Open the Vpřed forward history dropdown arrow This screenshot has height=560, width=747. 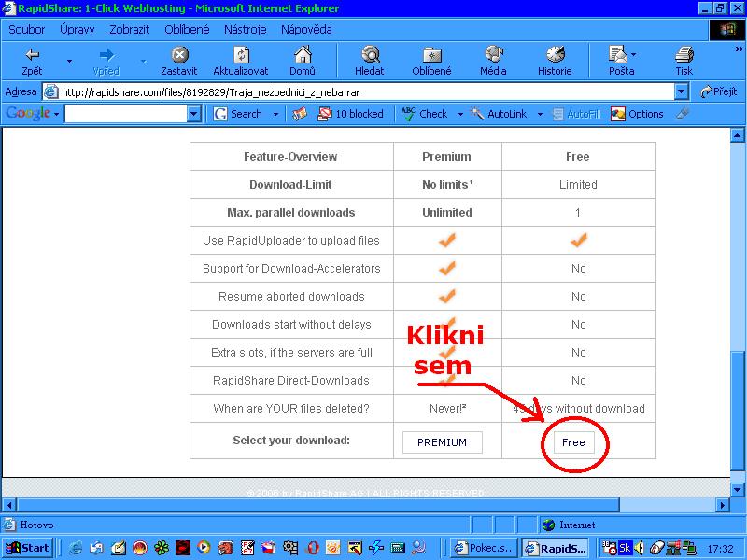coord(144,61)
